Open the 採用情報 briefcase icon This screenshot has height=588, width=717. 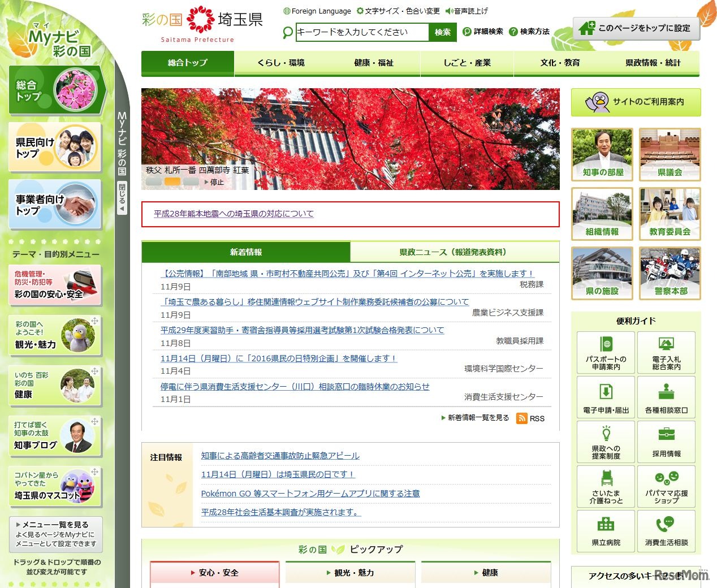666,442
